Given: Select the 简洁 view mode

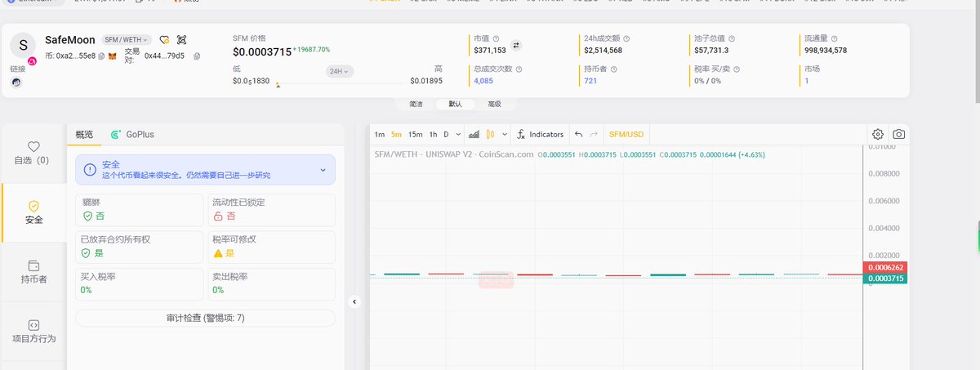Looking at the screenshot, I should (416, 104).
